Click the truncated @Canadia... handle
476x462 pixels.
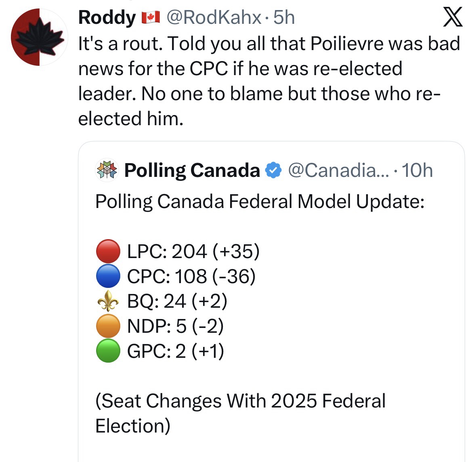click(x=338, y=170)
